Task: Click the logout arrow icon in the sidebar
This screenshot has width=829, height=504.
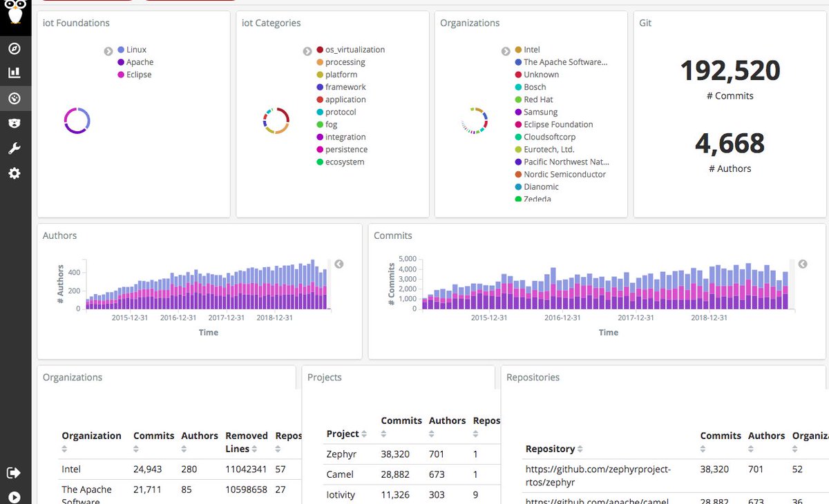Action: [15, 472]
